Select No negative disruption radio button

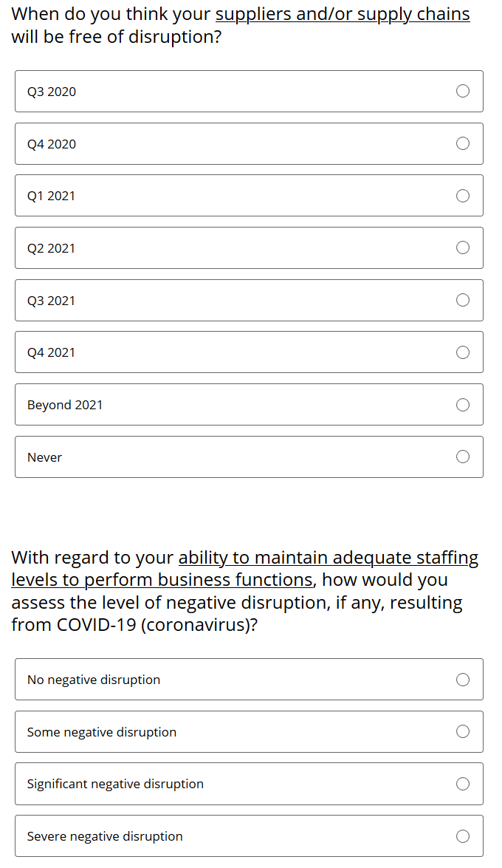[x=463, y=679]
